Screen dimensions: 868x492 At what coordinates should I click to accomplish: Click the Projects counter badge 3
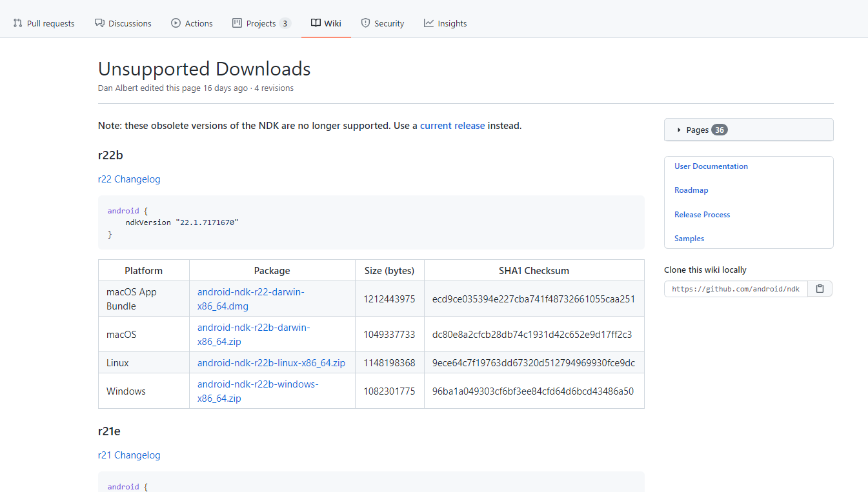tap(285, 23)
